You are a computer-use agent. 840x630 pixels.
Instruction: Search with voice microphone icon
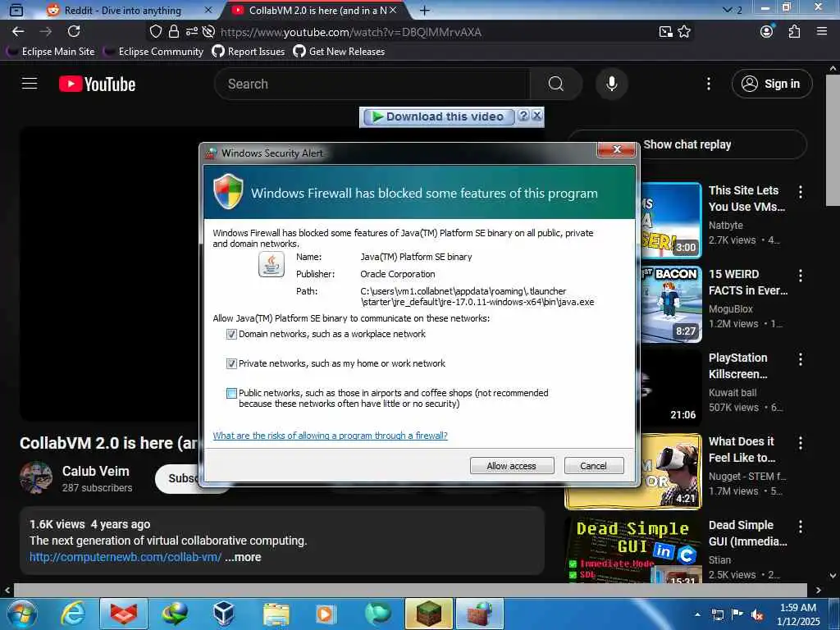pyautogui.click(x=611, y=84)
